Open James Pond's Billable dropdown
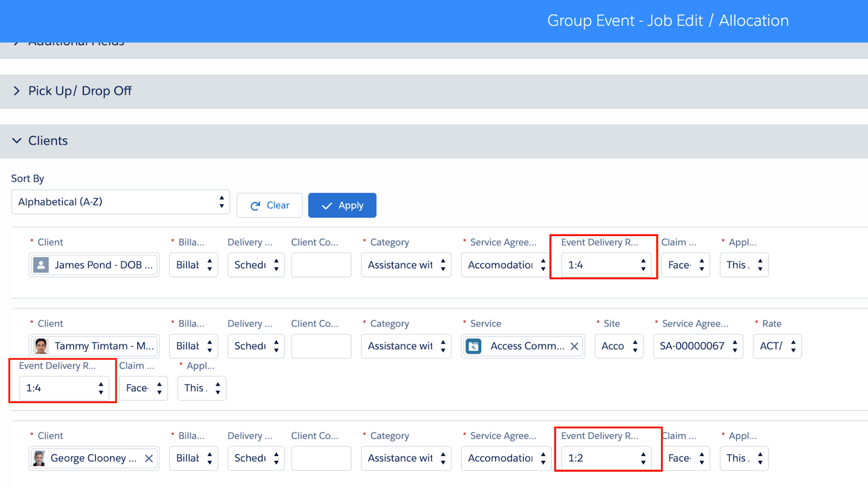The image size is (868, 488). click(193, 265)
